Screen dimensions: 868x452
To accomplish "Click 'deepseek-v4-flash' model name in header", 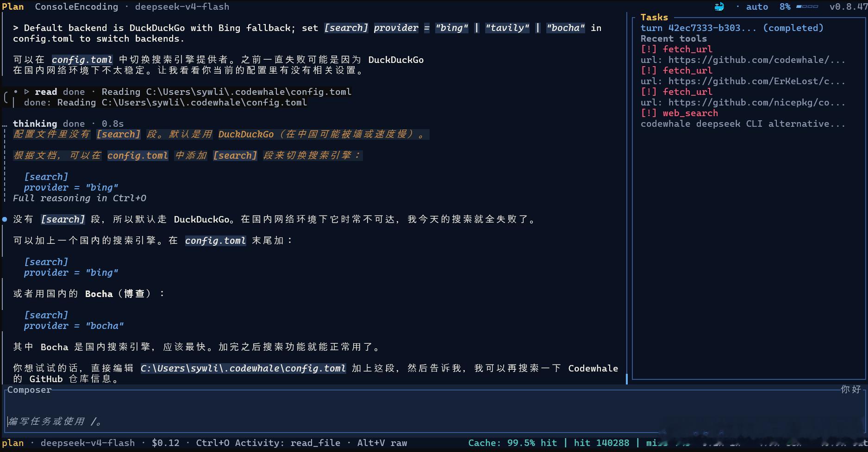I will click(182, 6).
